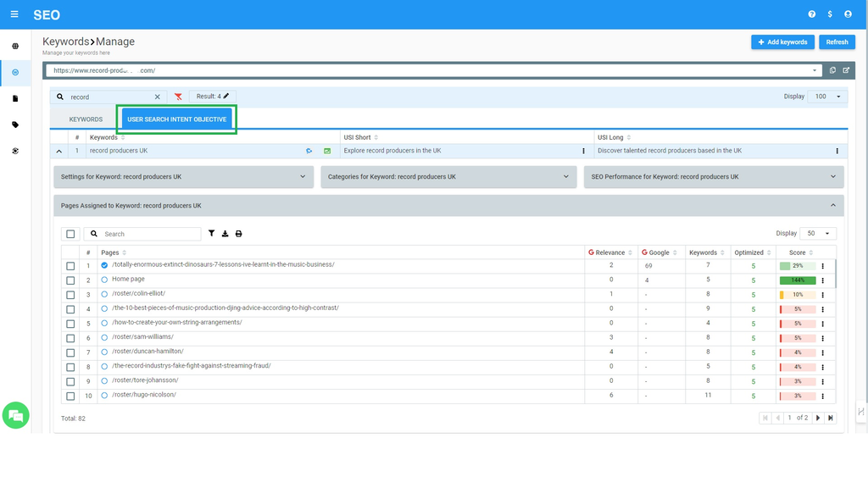This screenshot has height=488, width=868.
Task: Collapse the record producers UK row
Action: click(x=58, y=151)
